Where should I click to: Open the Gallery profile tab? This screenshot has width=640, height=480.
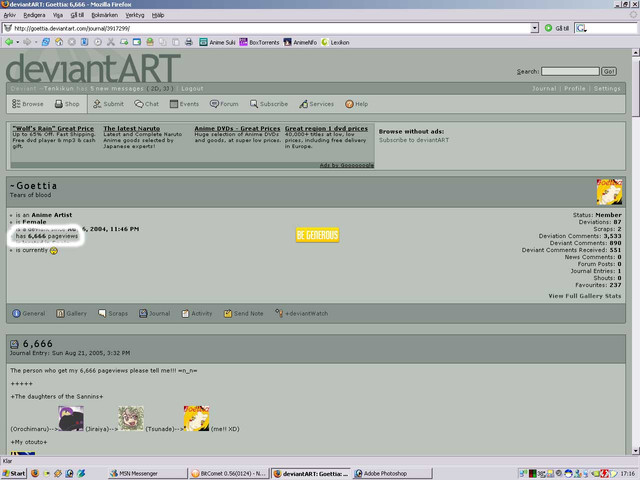[x=71, y=313]
